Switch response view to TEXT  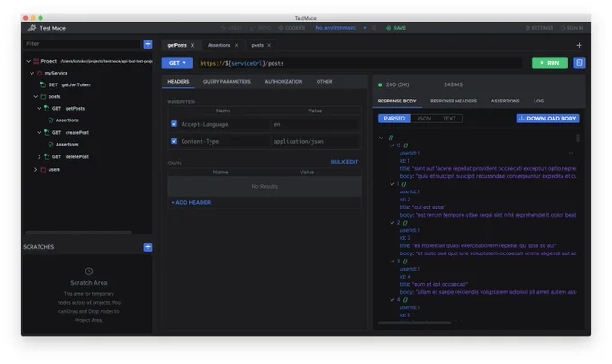click(449, 119)
